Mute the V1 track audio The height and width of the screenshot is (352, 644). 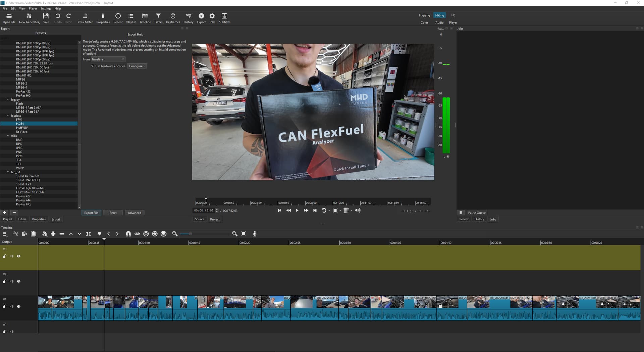(x=12, y=307)
